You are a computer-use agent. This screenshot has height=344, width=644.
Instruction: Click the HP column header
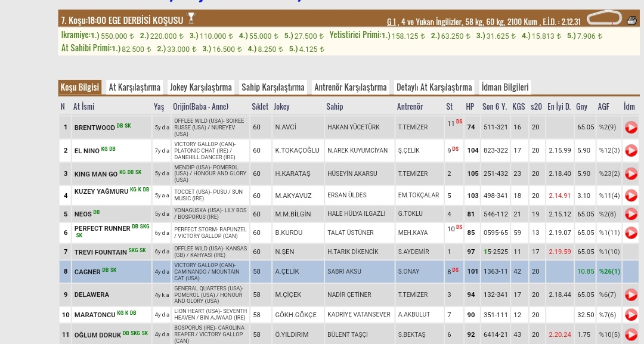470,106
